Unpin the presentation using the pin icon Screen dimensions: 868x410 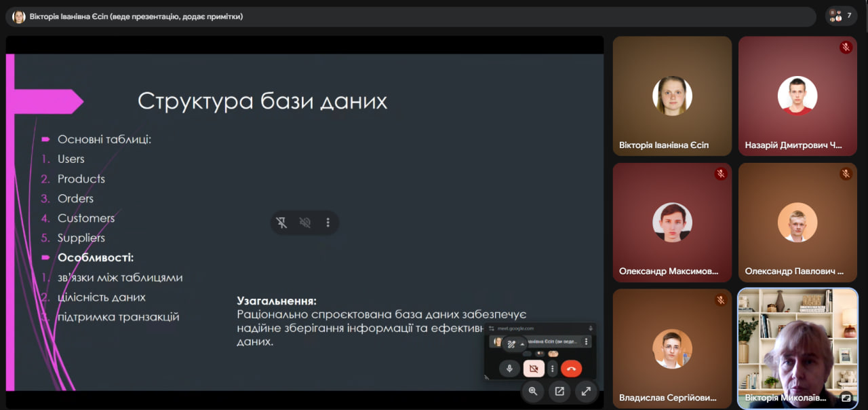pyautogui.click(x=282, y=222)
